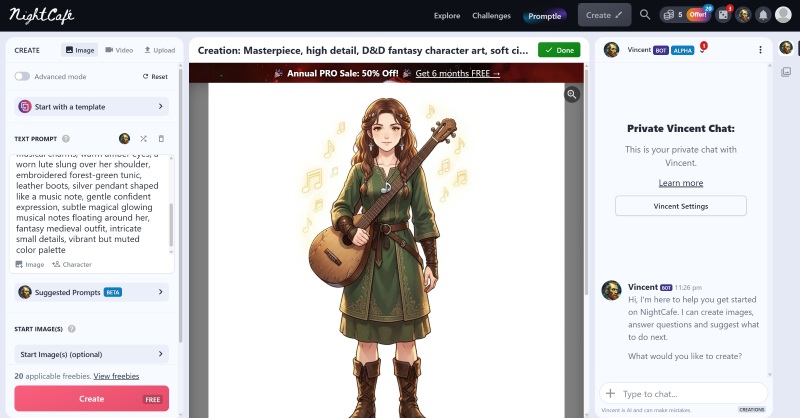This screenshot has width=800, height=418.
Task: Open the Vincent avatar in top navigation bar
Action: coord(743,15)
